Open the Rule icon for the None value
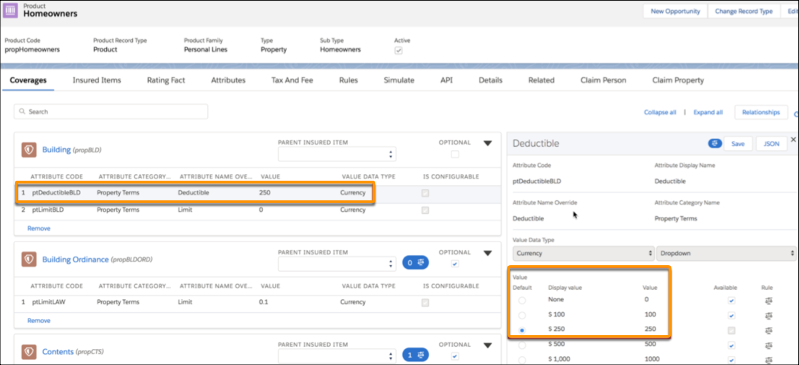The width and height of the screenshot is (799, 365). click(x=769, y=301)
